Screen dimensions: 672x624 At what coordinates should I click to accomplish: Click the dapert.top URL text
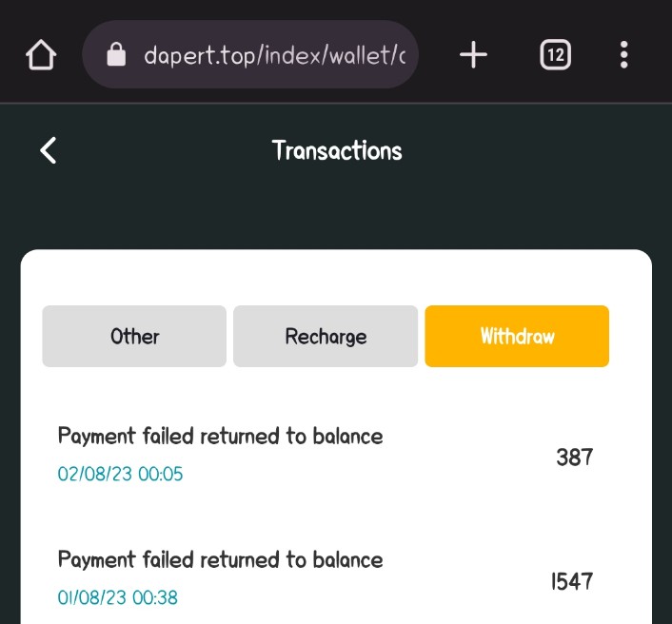click(274, 55)
